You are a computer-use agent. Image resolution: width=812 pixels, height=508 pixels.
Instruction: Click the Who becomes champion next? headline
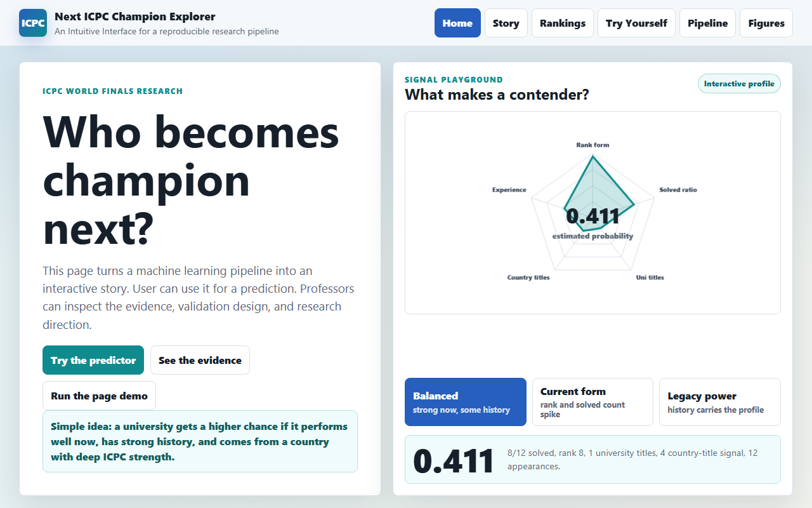click(x=191, y=180)
